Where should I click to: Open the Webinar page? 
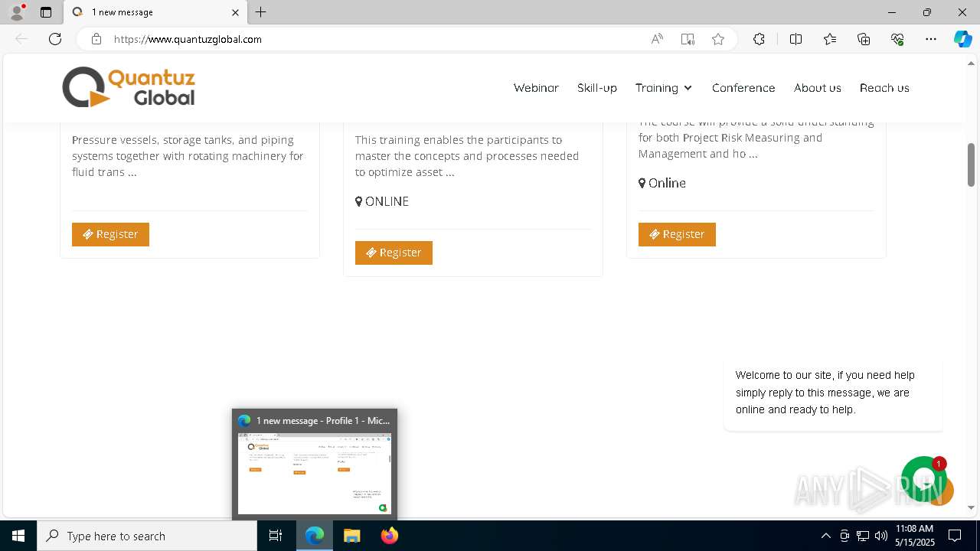pos(536,88)
